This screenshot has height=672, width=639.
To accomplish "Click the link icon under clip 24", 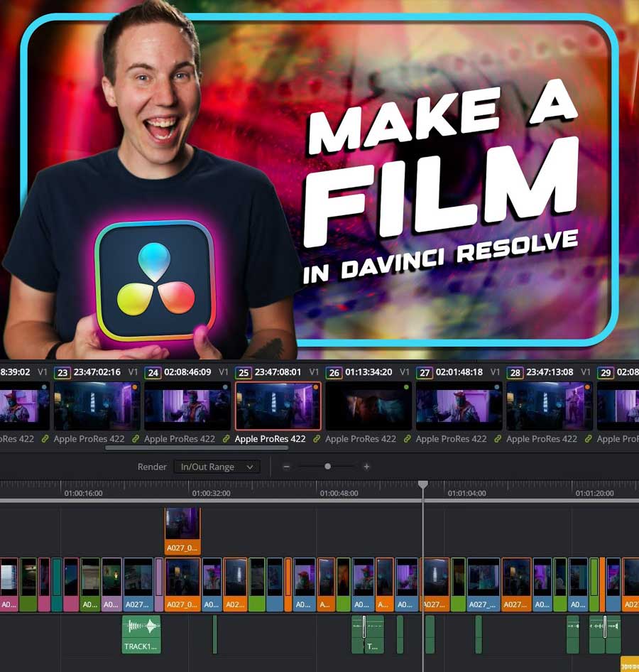I will click(226, 439).
